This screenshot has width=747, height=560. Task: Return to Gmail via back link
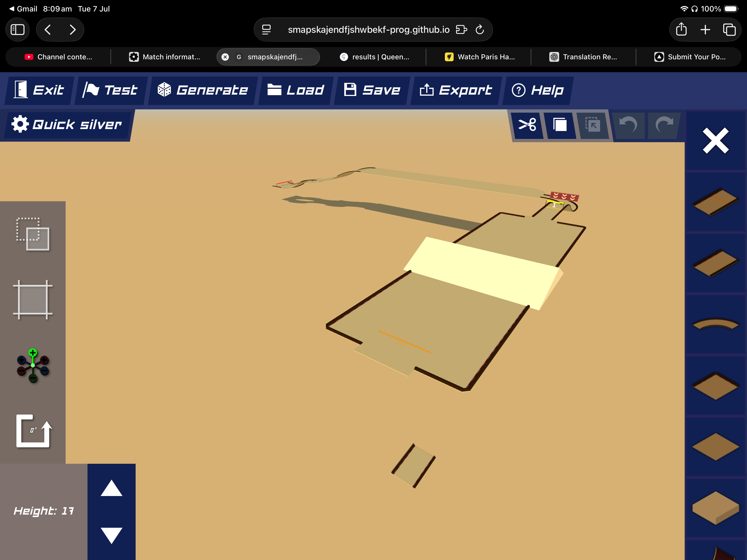pyautogui.click(x=23, y=9)
